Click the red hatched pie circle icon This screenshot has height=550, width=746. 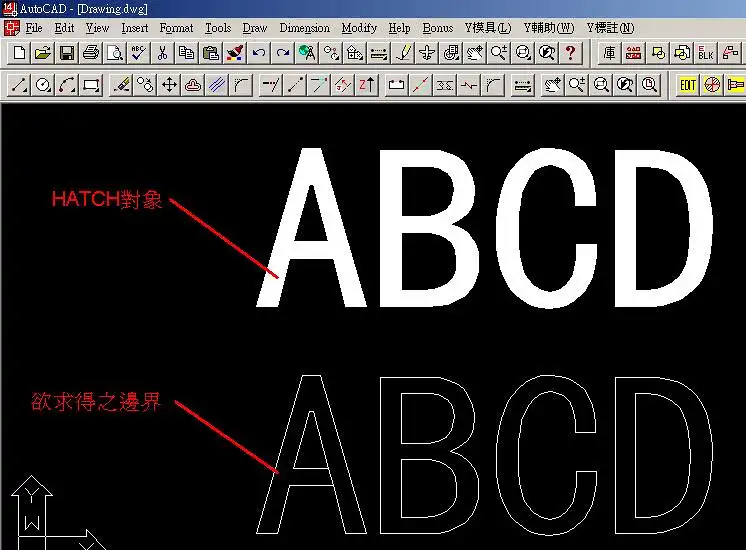(712, 85)
